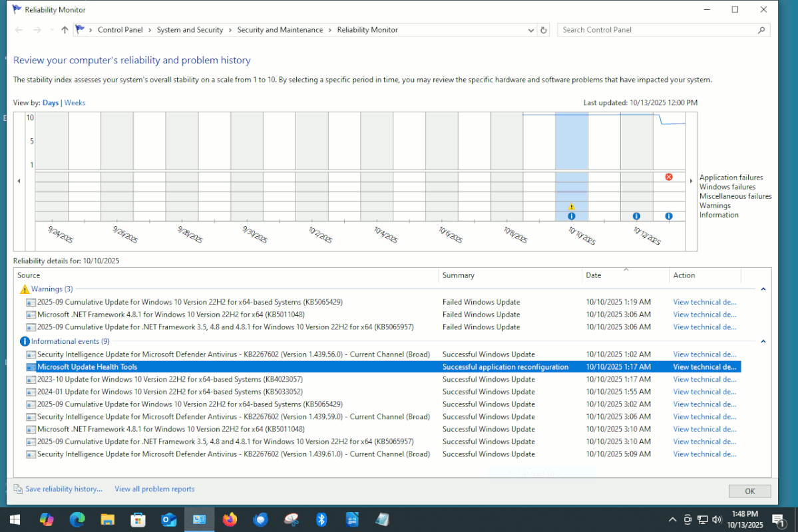Select the Microsoft Update Health Tools row
The width and height of the screenshot is (798, 532).
point(383,366)
